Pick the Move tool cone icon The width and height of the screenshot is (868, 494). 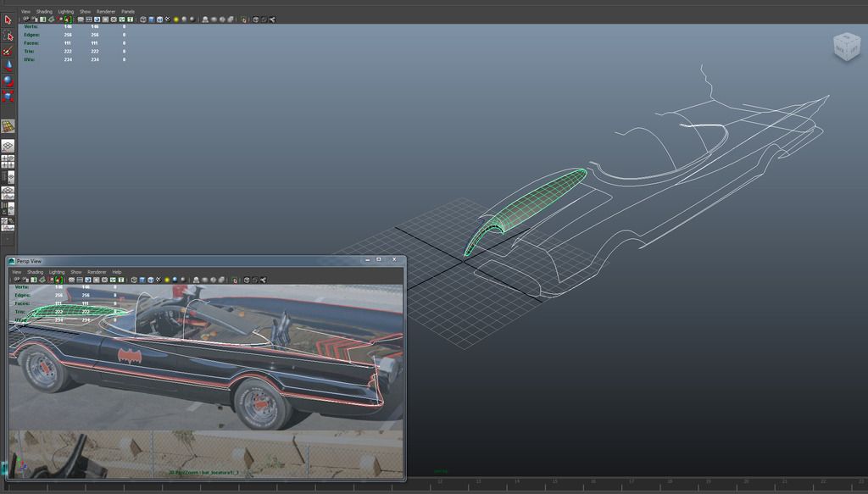(x=8, y=66)
